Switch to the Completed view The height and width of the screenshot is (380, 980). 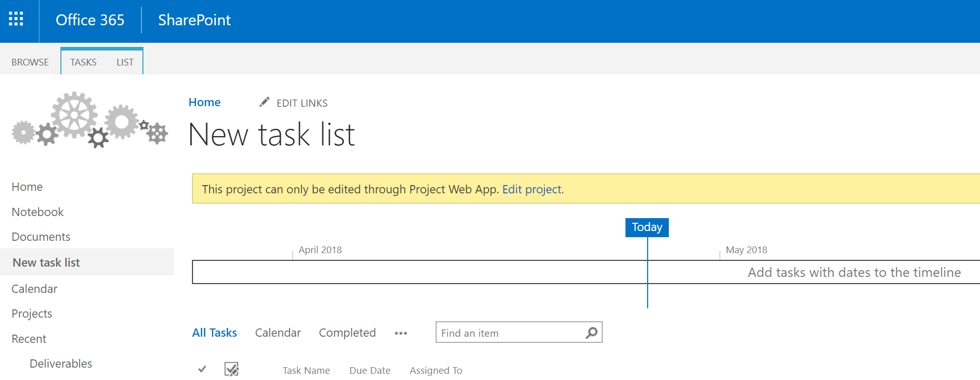(x=347, y=333)
